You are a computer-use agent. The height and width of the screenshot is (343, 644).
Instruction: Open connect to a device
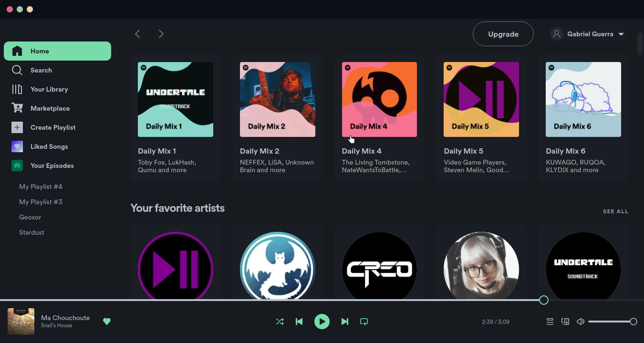[565, 322]
